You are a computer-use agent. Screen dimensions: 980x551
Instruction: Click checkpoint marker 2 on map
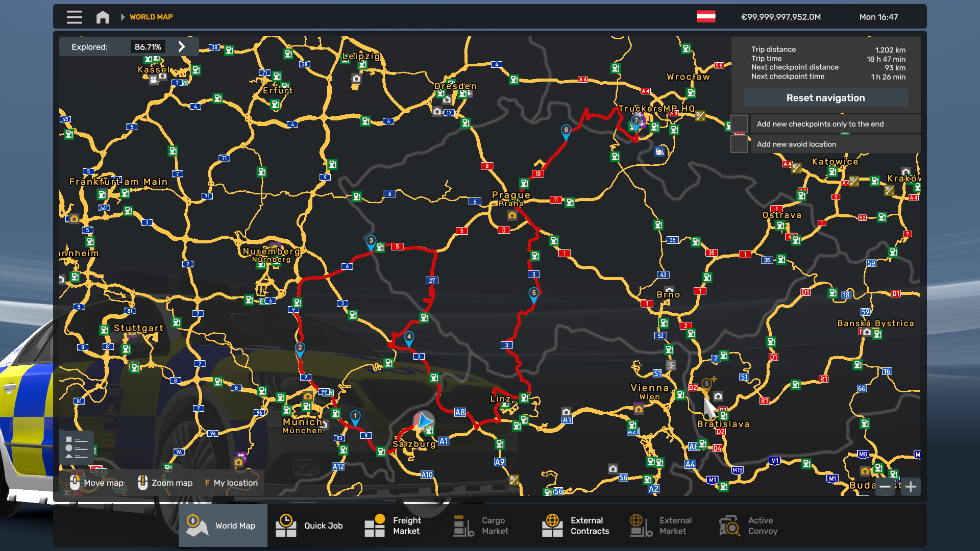300,348
